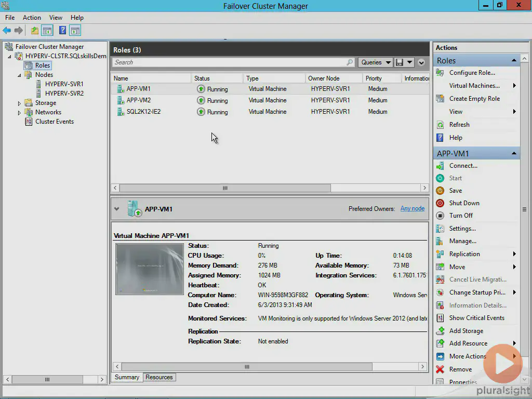Click the Refresh icon in Actions
The width and height of the screenshot is (532, 399).
click(x=440, y=125)
